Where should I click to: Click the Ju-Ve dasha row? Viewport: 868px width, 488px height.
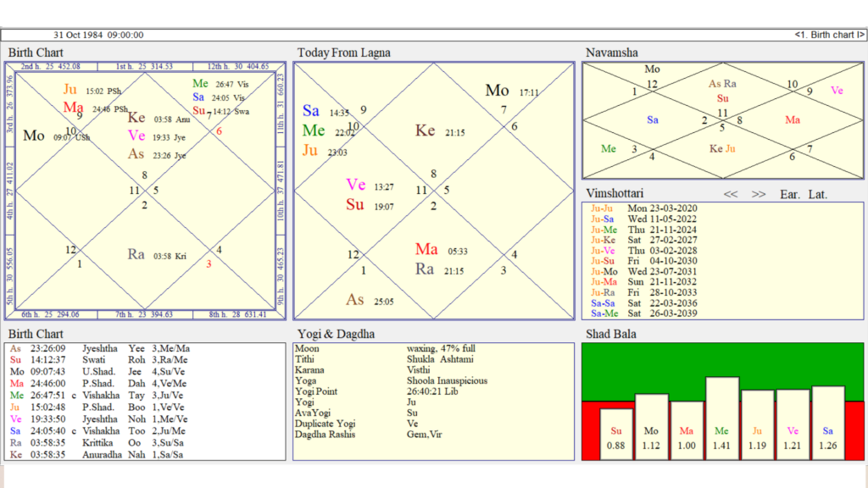click(x=644, y=251)
